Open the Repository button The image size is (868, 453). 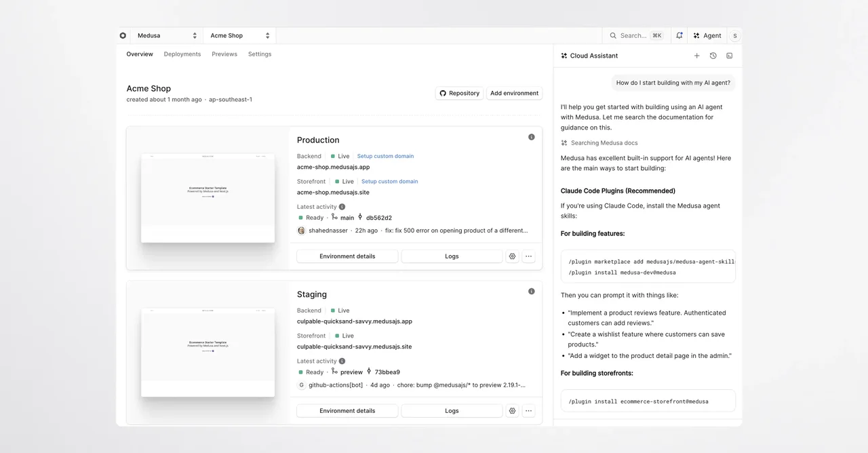coord(460,93)
